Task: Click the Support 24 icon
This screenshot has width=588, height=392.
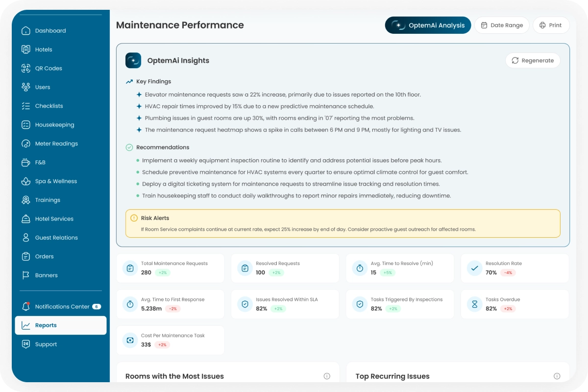Action: [26, 344]
